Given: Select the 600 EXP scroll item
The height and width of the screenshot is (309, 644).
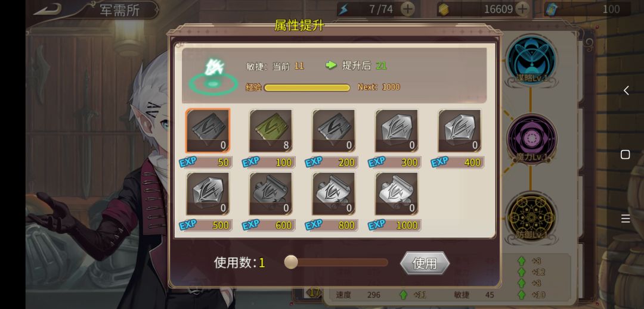Looking at the screenshot, I should point(271,193).
